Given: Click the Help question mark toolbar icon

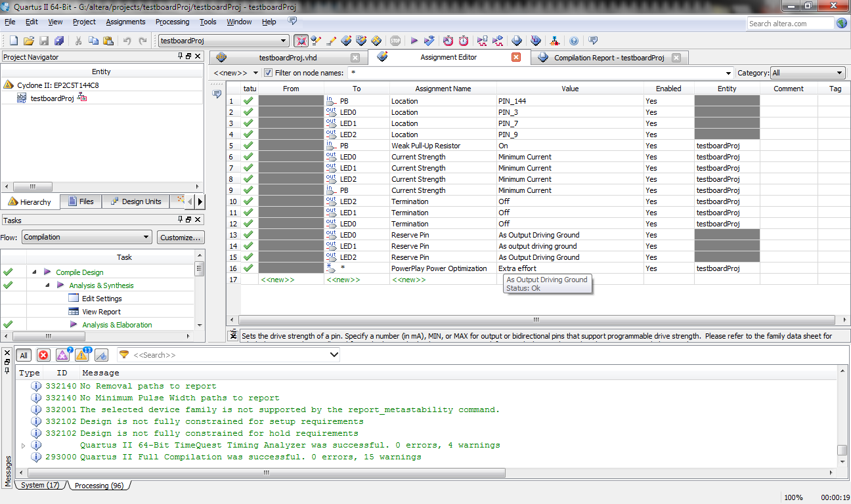Looking at the screenshot, I should 574,41.
